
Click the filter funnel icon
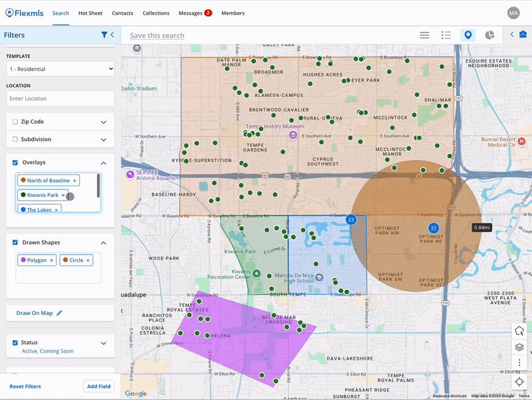click(104, 35)
